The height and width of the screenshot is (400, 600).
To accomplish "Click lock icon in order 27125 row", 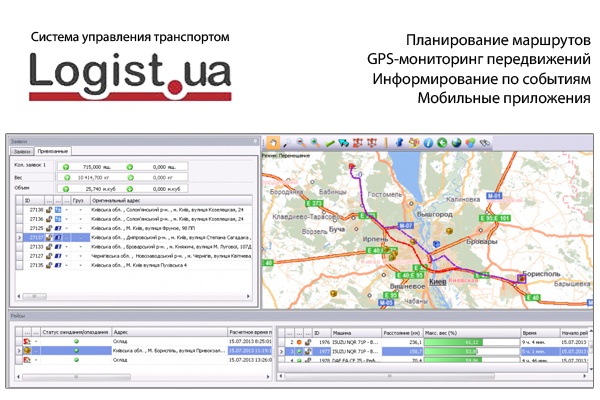I will 49,228.
